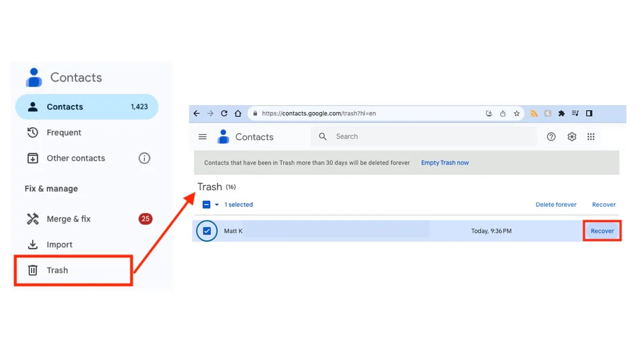This screenshot has width=644, height=362.
Task: Click the Other contacts info icon
Action: 144,158
